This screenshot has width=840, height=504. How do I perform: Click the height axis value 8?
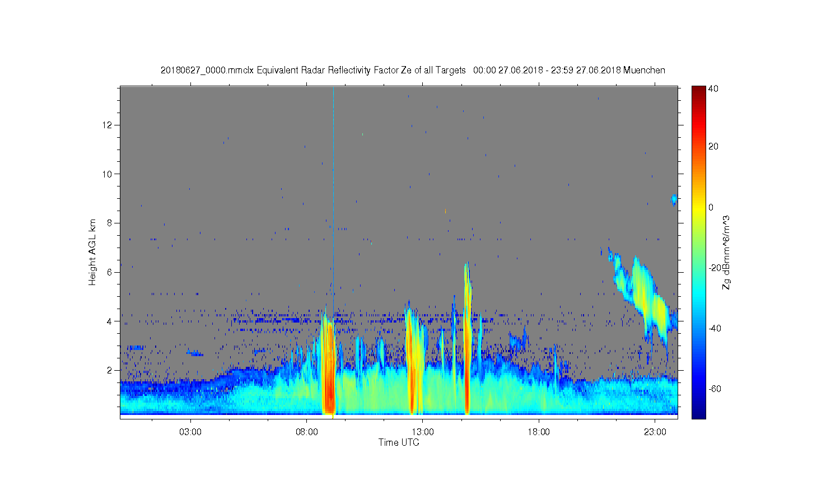click(x=109, y=223)
